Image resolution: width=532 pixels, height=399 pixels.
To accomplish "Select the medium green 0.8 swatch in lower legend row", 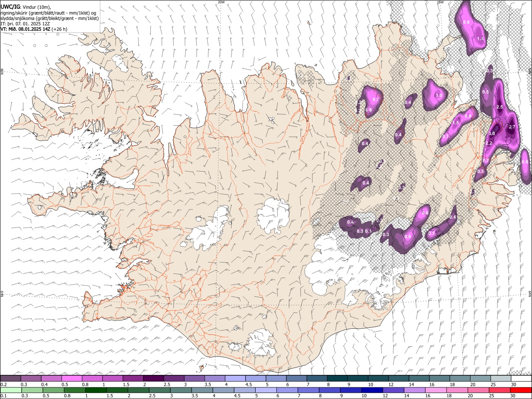I will 74,390.
